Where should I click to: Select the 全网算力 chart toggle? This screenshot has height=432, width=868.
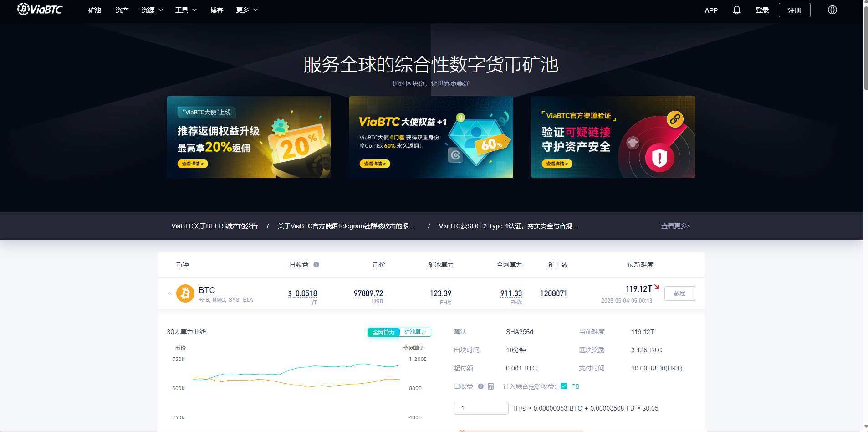point(383,332)
